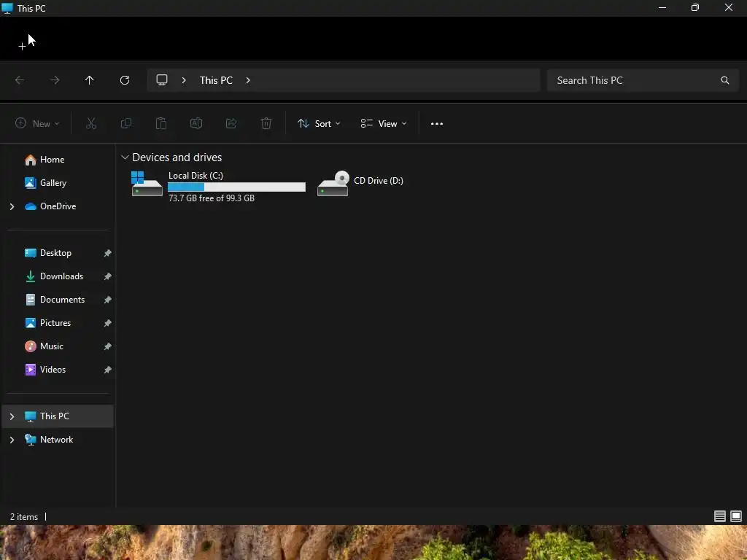Refresh the This PC view
Viewport: 747px width, 560px height.
(x=125, y=80)
